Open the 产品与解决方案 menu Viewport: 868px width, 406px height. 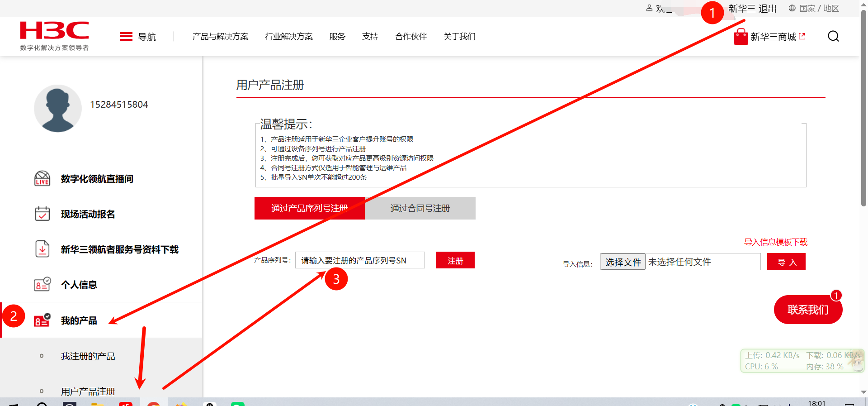pos(220,37)
